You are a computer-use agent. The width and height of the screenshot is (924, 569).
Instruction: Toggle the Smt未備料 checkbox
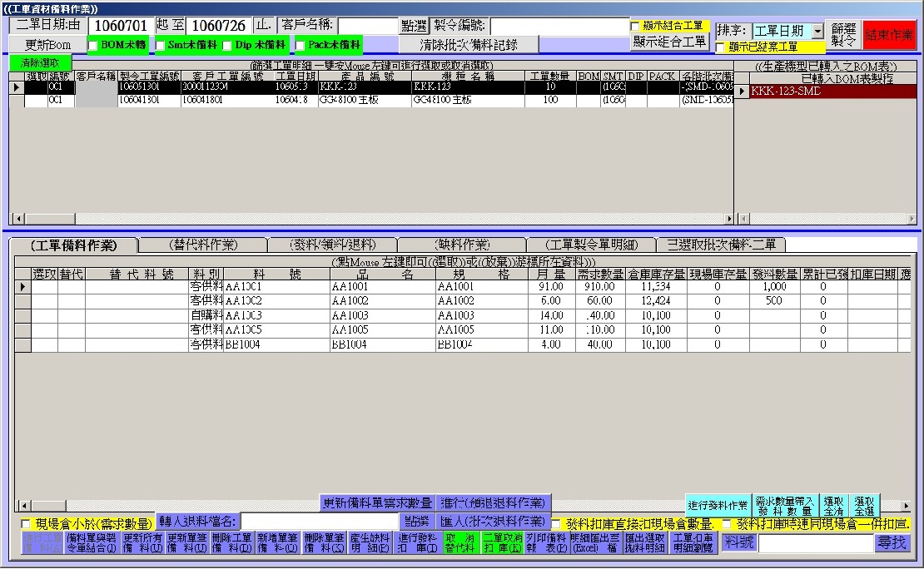(160, 46)
